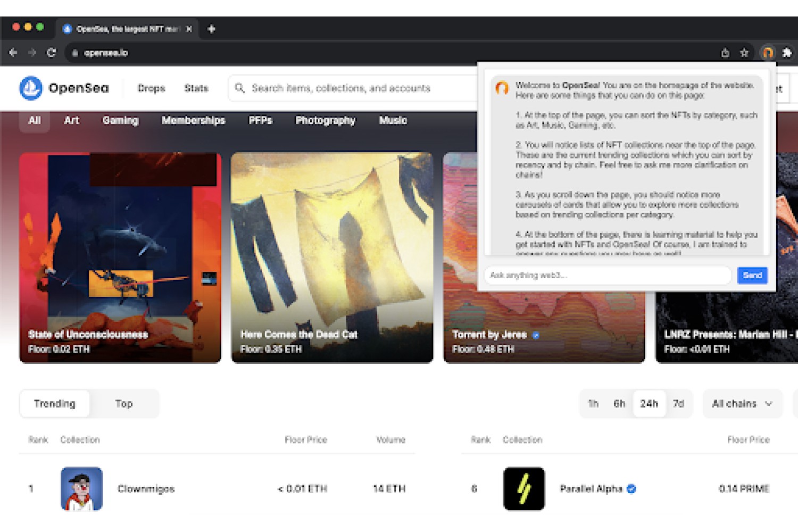Click the left Floor Price column header

click(306, 439)
